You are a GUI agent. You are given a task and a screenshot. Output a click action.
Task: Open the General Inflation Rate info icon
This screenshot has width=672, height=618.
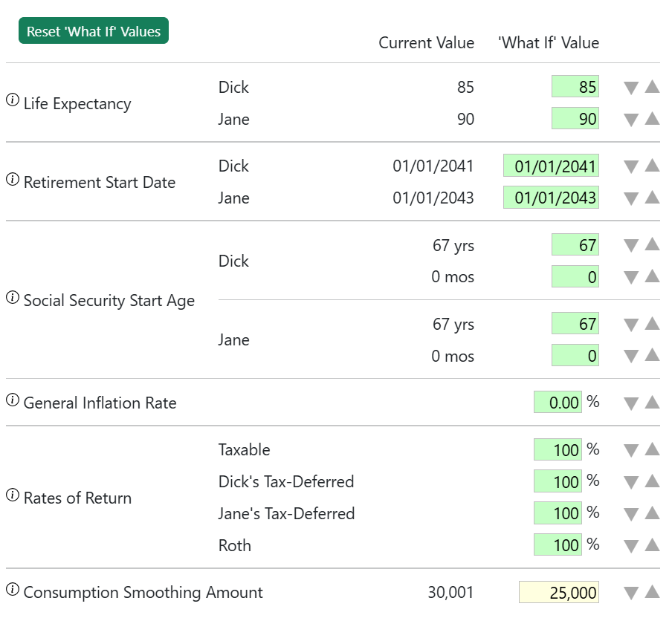point(13,401)
